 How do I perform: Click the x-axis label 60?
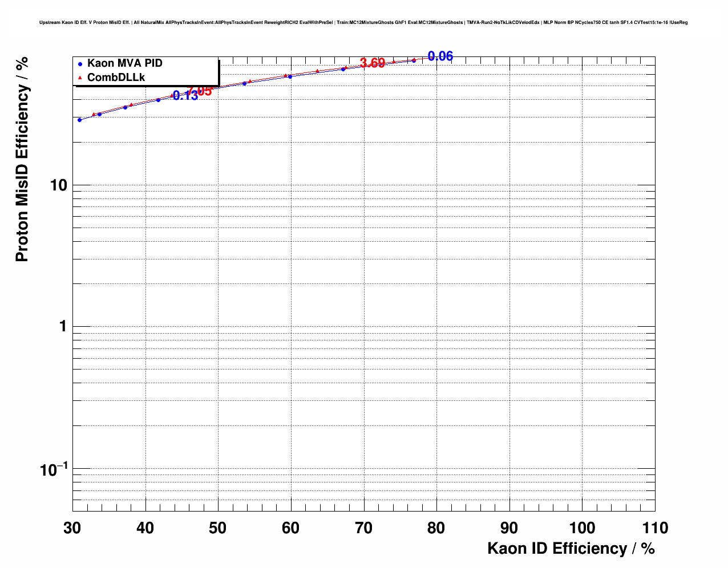tap(291, 528)
